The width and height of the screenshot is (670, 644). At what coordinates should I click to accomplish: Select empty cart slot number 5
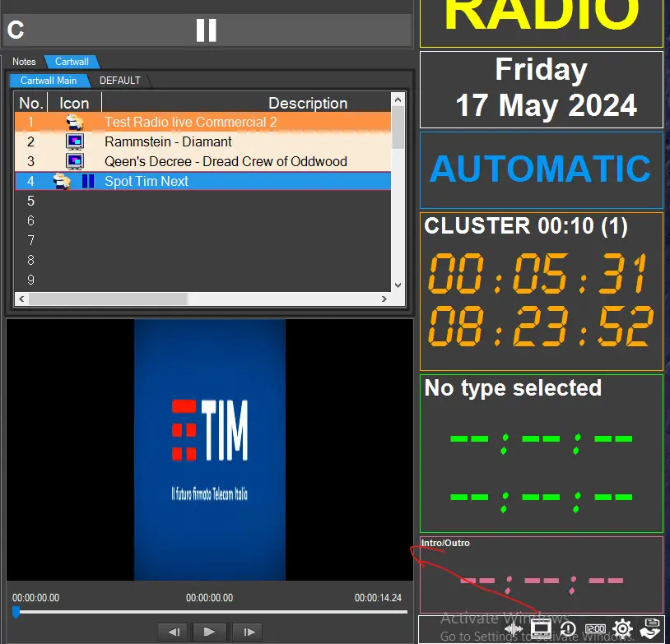pos(203,201)
